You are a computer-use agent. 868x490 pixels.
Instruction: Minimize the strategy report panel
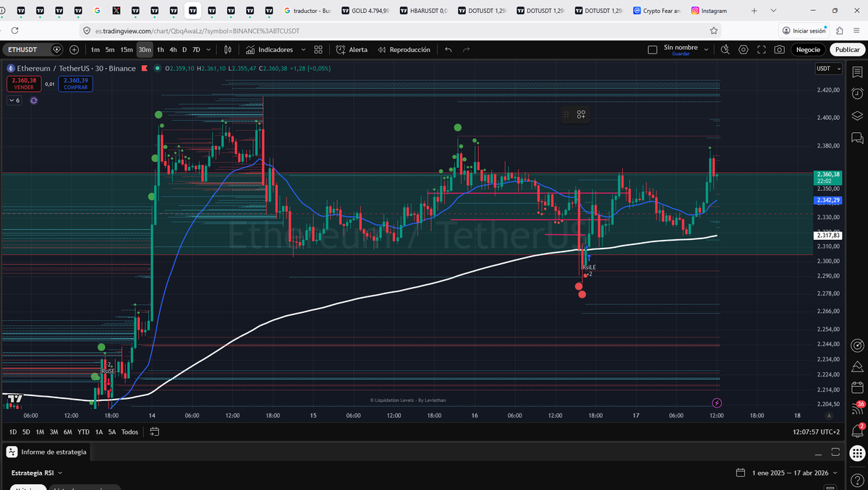pos(818,453)
